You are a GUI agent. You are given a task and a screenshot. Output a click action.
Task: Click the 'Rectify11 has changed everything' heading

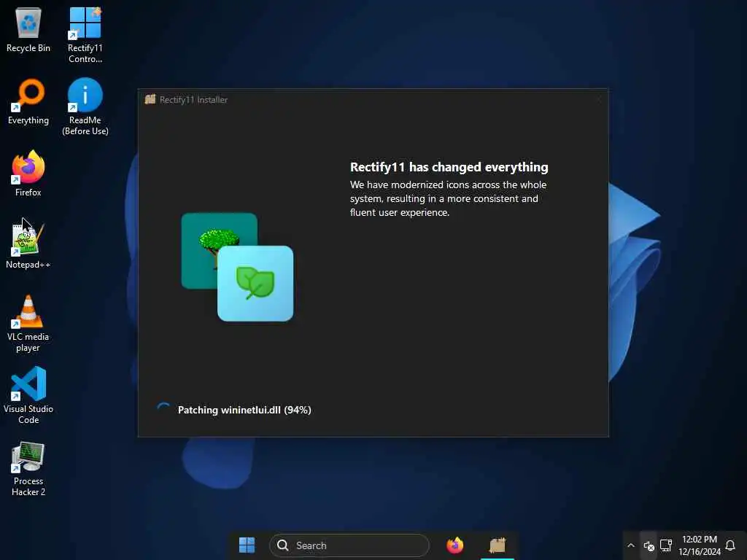pyautogui.click(x=449, y=167)
